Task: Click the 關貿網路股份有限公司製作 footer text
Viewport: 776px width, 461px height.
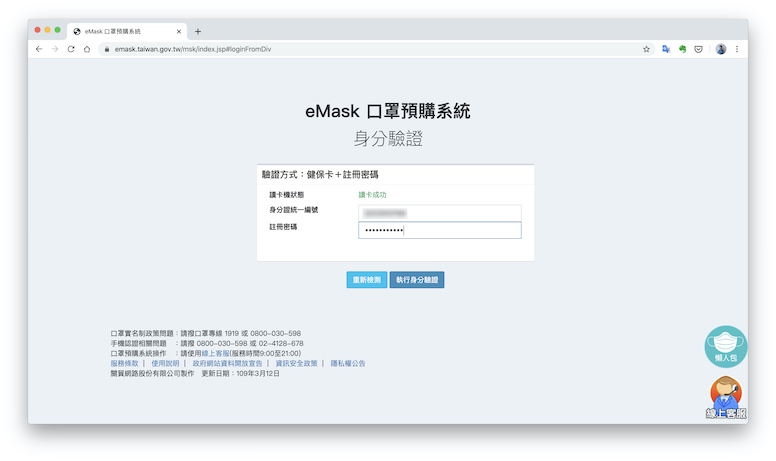Action: 152,373
